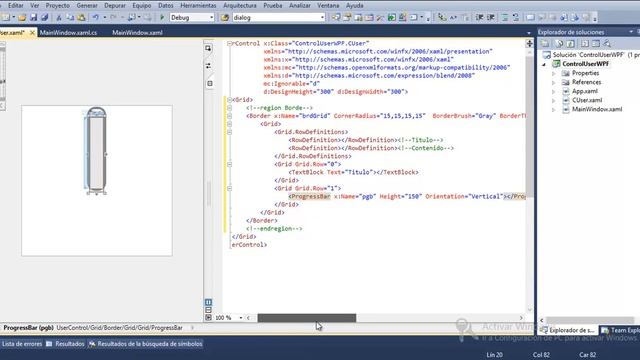Click the Refresh icon in Solution Explorer
Screen dimensions: 640x360
pyautogui.click(x=570, y=43)
